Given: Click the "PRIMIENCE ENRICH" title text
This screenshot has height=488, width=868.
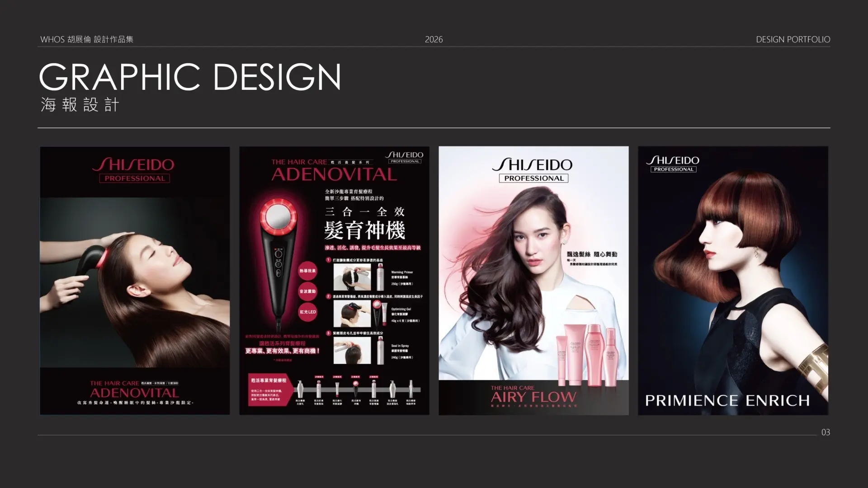Looking at the screenshot, I should point(727,400).
